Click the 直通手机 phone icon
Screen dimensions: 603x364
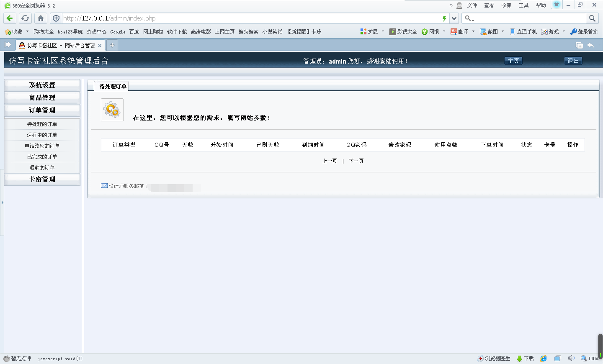[x=513, y=32]
